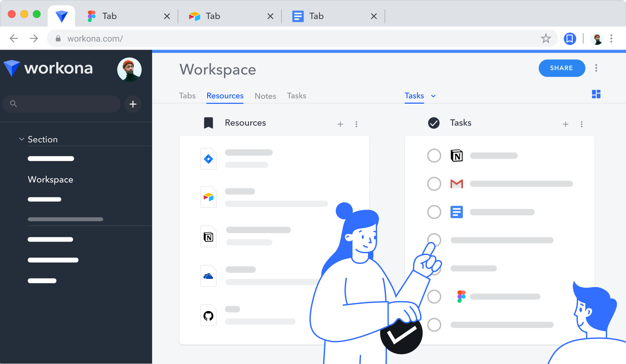Open the browser profile avatar
Screen dimensions: 626x364
(597, 38)
